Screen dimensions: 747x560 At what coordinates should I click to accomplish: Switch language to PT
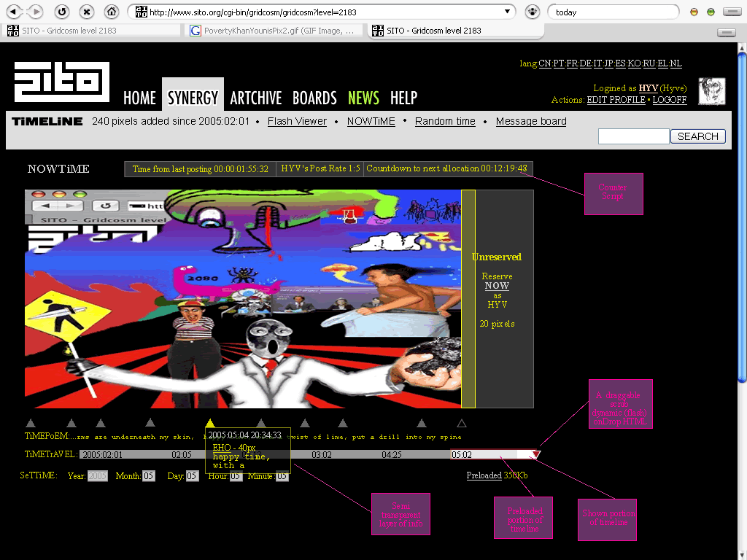point(558,63)
